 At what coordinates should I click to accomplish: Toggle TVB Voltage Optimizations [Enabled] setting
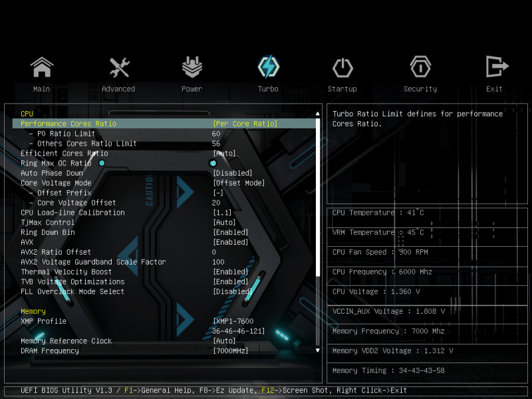coord(230,281)
